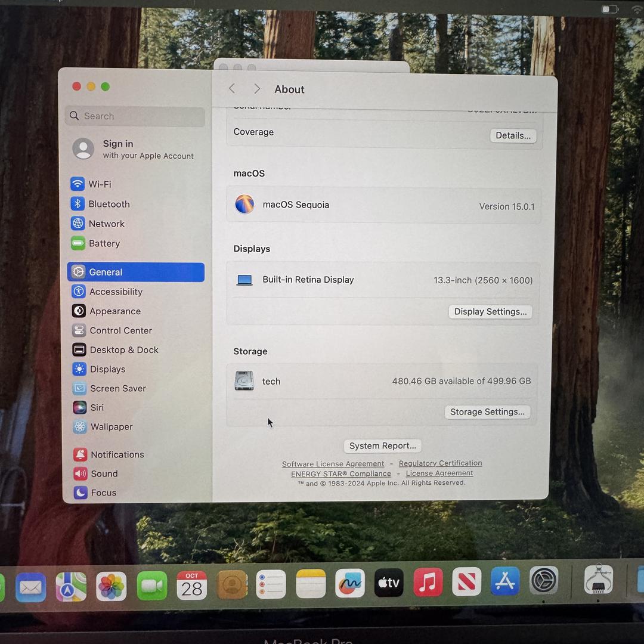
Task: Open Accessibility settings
Action: pyautogui.click(x=107, y=292)
